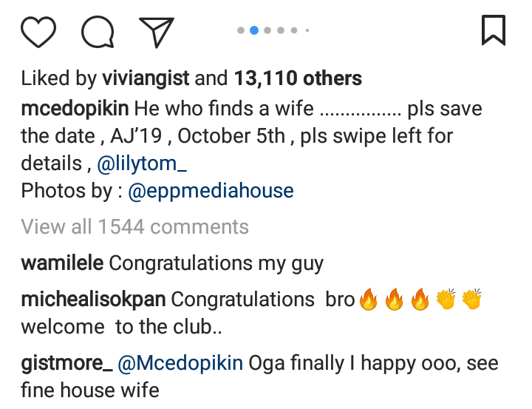
Task: Open comments via speech bubble icon
Action: point(98,32)
